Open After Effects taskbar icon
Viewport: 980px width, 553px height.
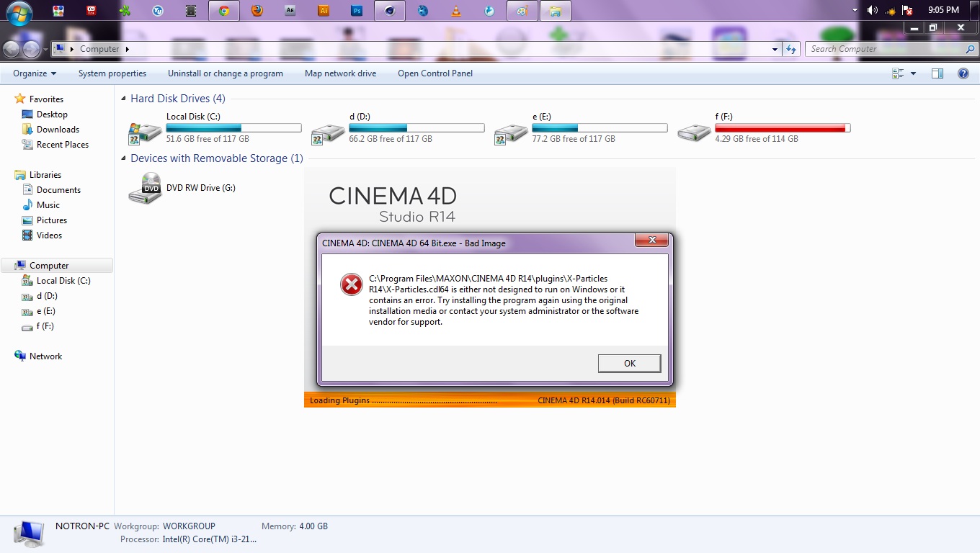click(x=290, y=11)
